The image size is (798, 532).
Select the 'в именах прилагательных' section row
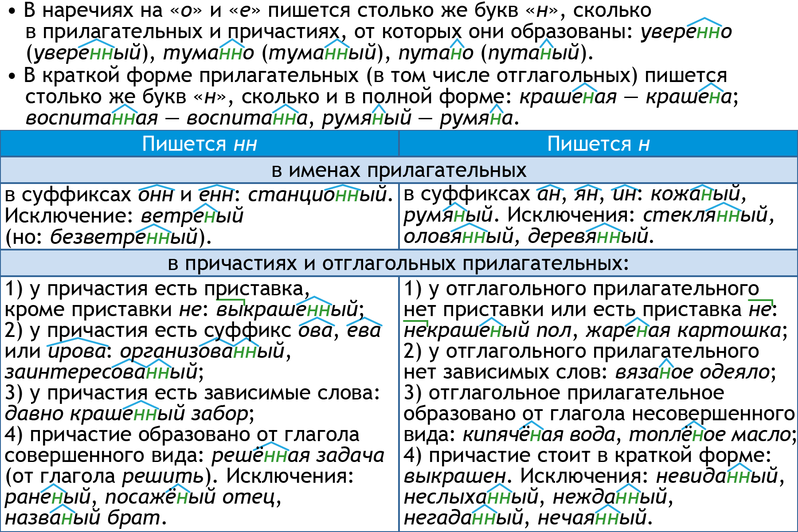(x=399, y=170)
